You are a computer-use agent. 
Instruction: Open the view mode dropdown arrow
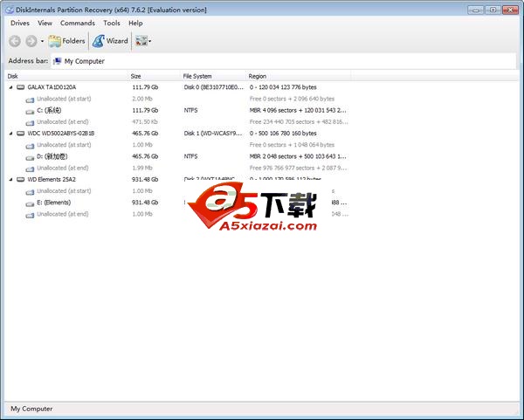149,41
